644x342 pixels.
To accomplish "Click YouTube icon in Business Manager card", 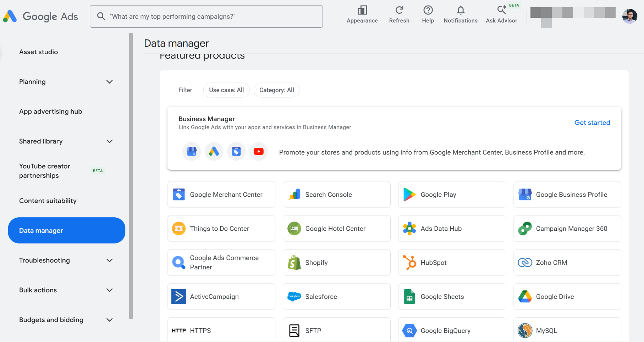I will [x=259, y=152].
